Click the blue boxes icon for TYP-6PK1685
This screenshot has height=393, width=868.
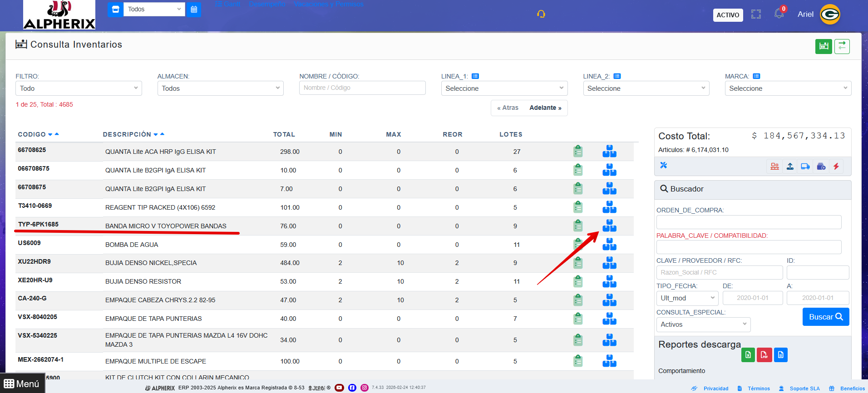pyautogui.click(x=609, y=226)
